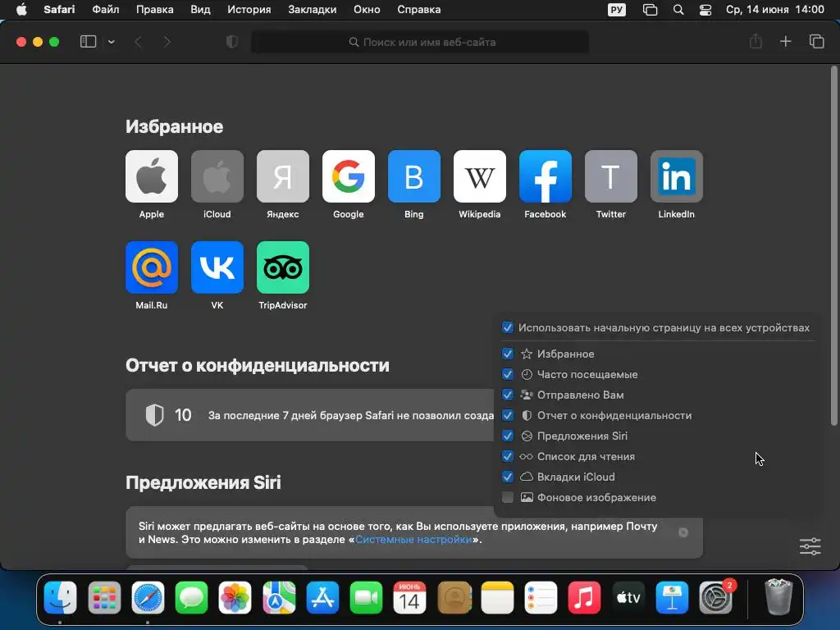Viewport: 840px width, 630px height.
Task: Open the Wikipedia favorite tile
Action: point(479,176)
